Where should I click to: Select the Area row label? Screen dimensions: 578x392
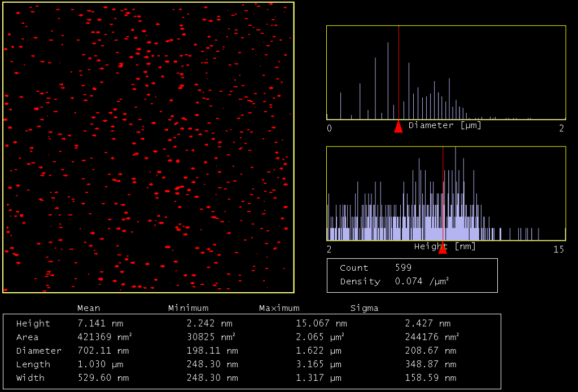27,337
